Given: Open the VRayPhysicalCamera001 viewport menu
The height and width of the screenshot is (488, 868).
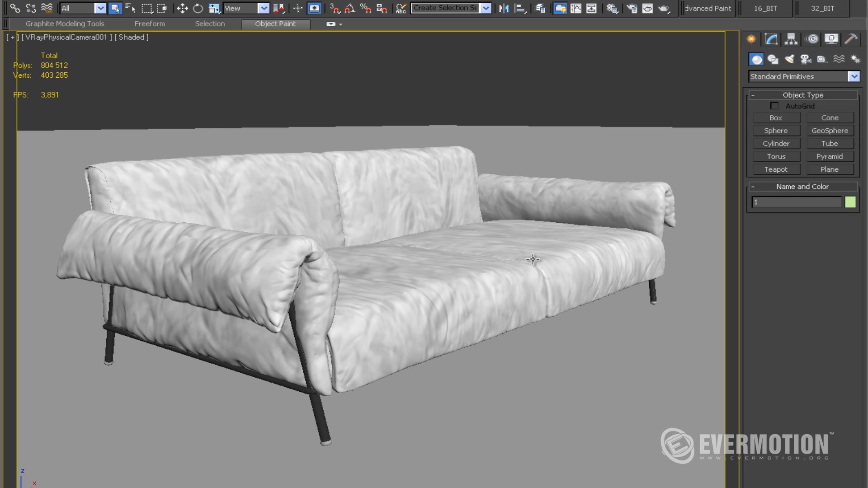Looking at the screenshot, I should (x=66, y=37).
